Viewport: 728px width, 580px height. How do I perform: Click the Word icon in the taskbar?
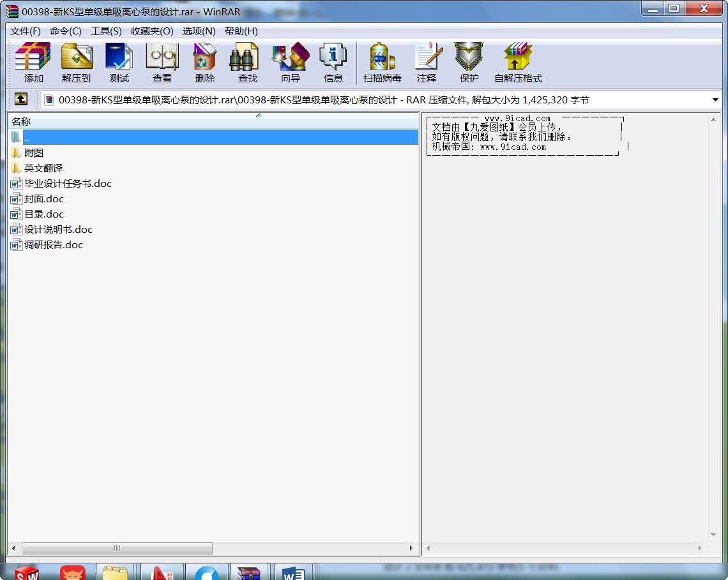(293, 573)
